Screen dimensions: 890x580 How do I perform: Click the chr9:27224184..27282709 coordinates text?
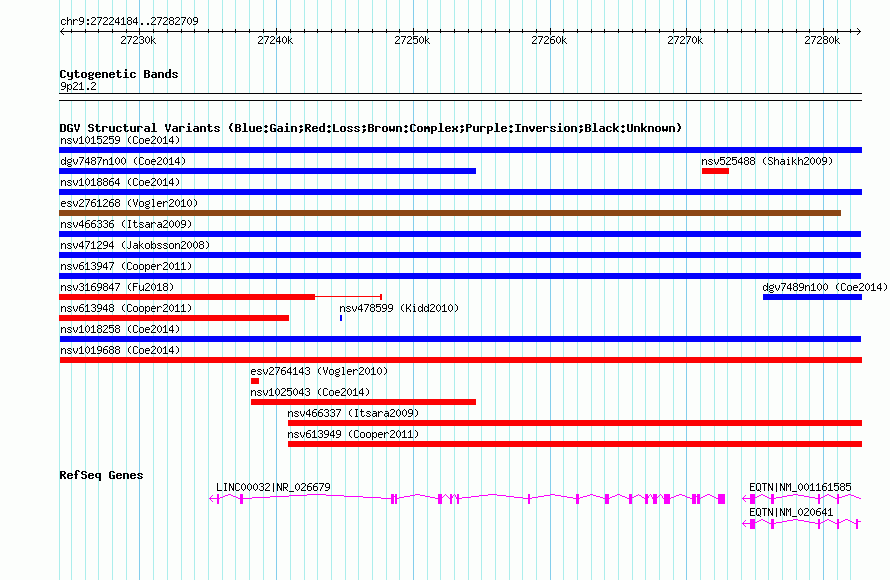(129, 21)
